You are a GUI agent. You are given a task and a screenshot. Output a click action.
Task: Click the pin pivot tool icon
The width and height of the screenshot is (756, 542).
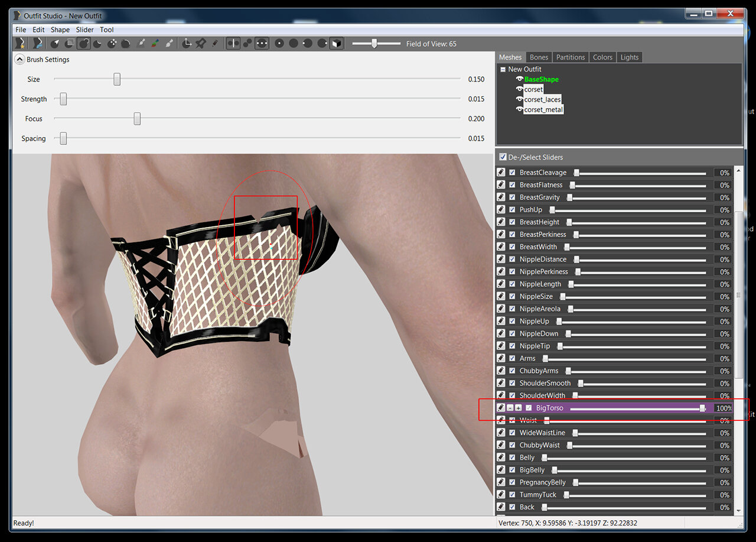pyautogui.click(x=201, y=43)
